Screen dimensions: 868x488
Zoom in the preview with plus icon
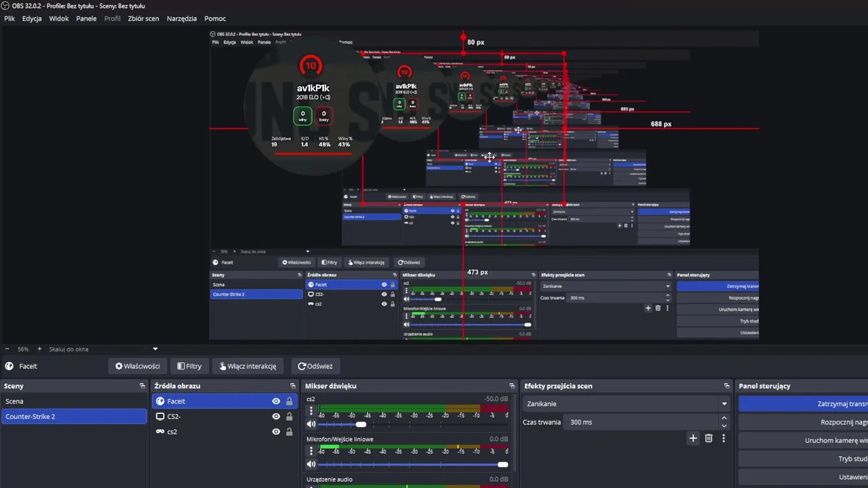[39, 349]
